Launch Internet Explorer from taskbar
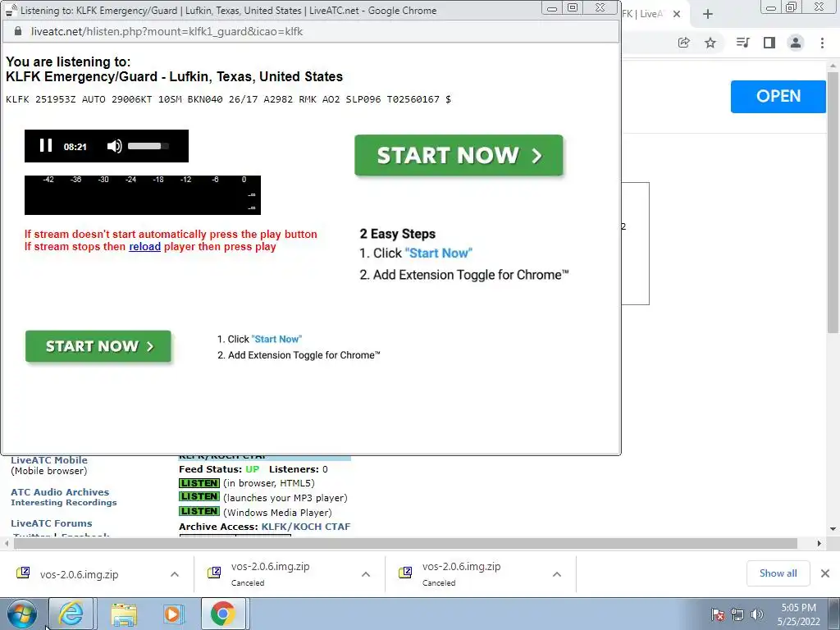The height and width of the screenshot is (630, 840). pyautogui.click(x=72, y=614)
